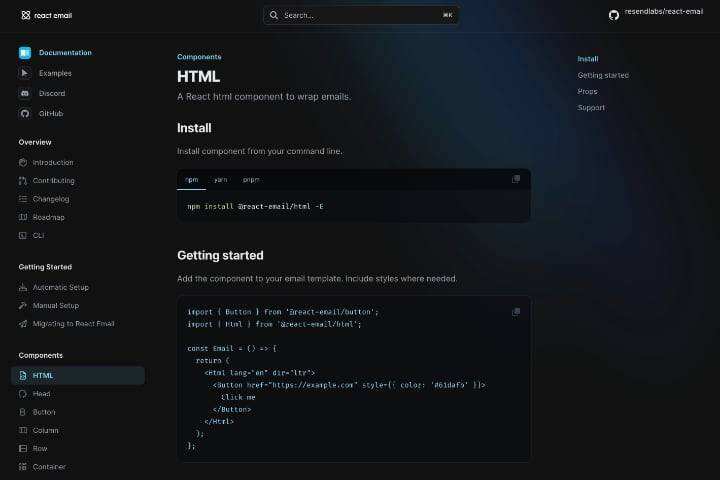Click the CLI terminal icon
Viewport: 720px width, 480px height.
pos(24,235)
